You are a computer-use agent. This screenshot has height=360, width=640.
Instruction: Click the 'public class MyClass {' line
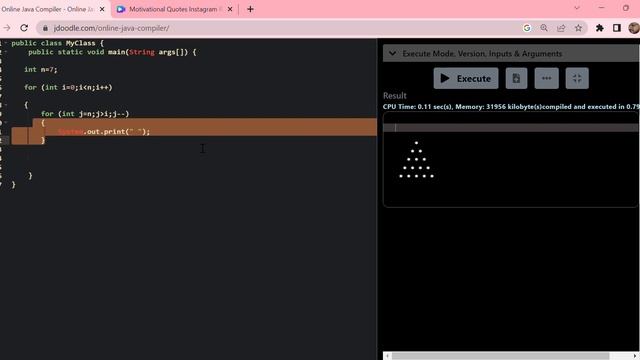pyautogui.click(x=58, y=43)
